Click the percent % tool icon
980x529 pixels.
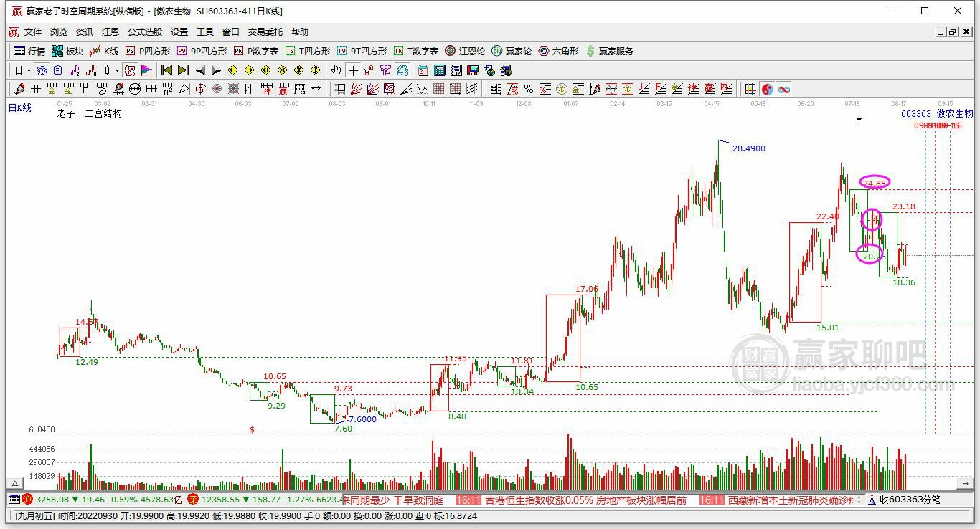(x=529, y=89)
